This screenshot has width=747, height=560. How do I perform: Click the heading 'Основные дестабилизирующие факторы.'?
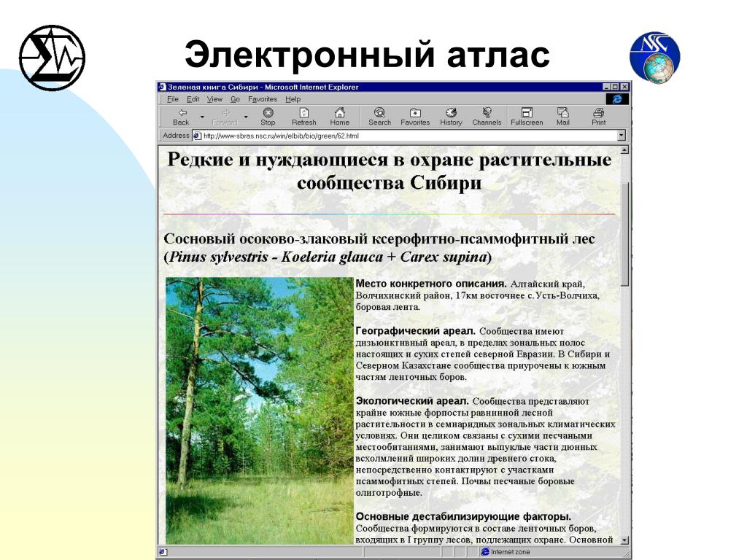tap(463, 517)
